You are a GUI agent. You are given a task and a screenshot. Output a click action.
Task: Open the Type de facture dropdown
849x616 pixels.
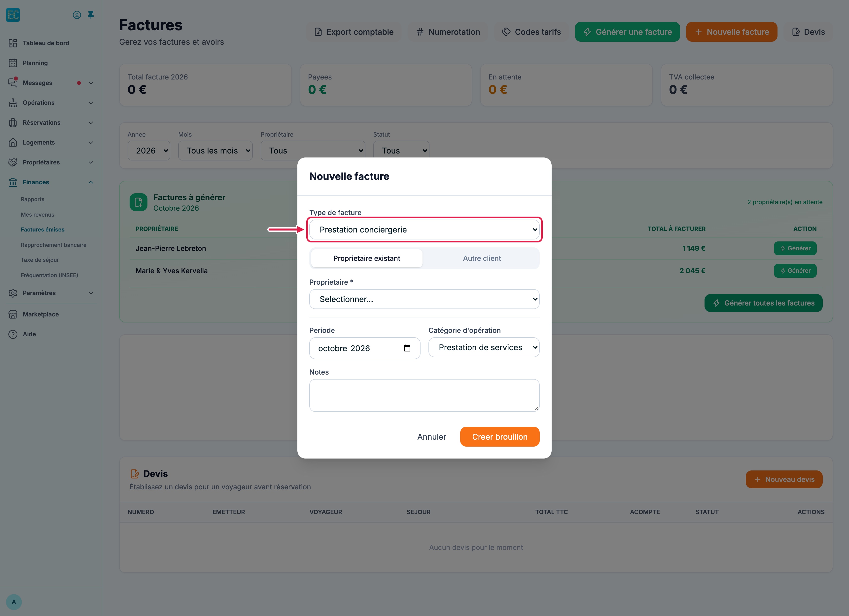pyautogui.click(x=424, y=230)
